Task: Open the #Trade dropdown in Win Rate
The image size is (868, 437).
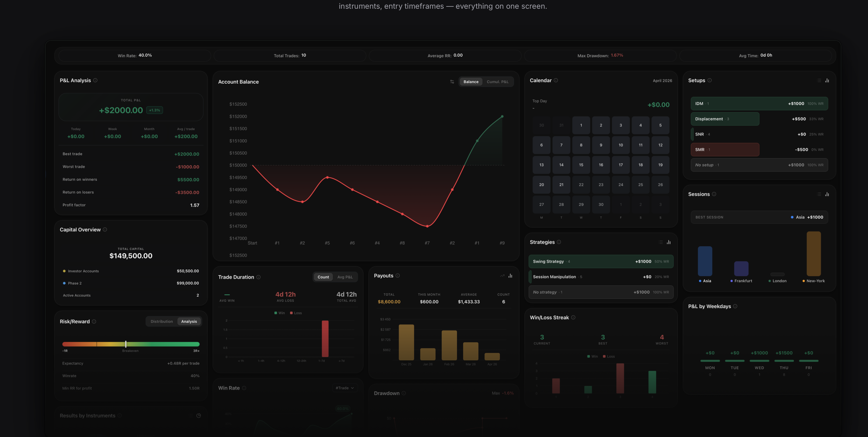Action: point(345,388)
